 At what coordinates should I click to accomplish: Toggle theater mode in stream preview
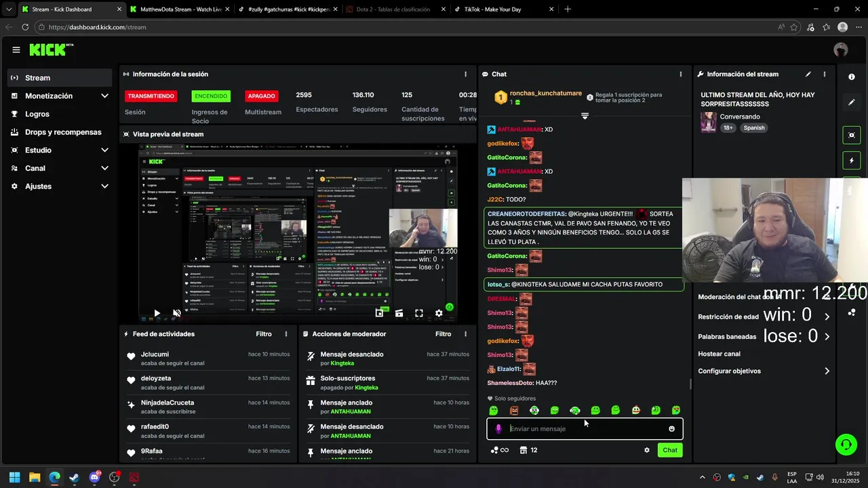point(399,313)
